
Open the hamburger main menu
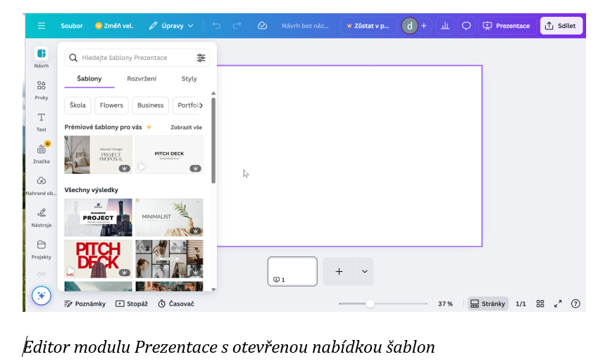[42, 26]
